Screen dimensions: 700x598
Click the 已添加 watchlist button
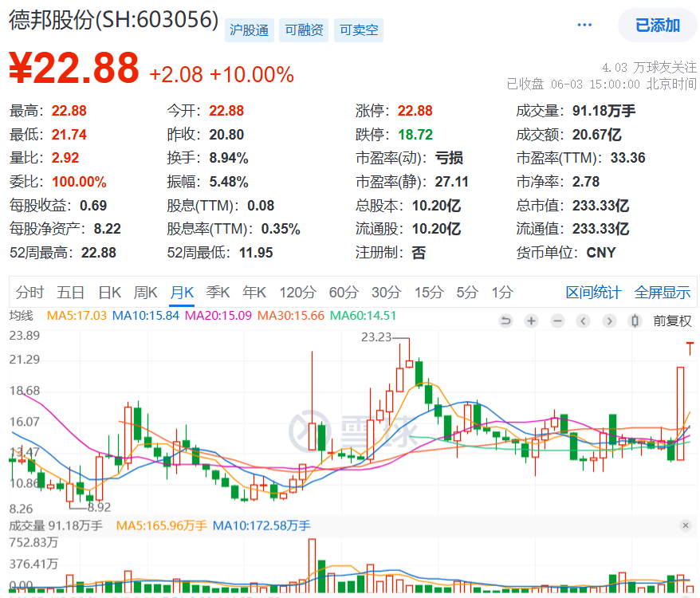[657, 25]
